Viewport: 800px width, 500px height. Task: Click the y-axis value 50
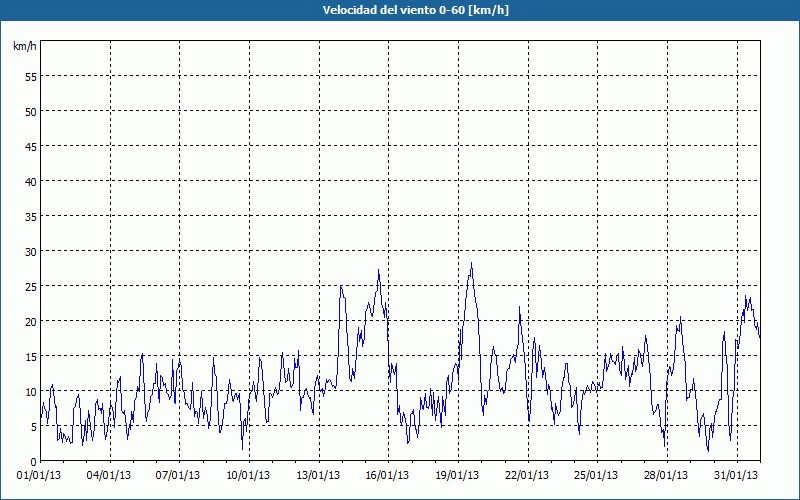tap(31, 111)
